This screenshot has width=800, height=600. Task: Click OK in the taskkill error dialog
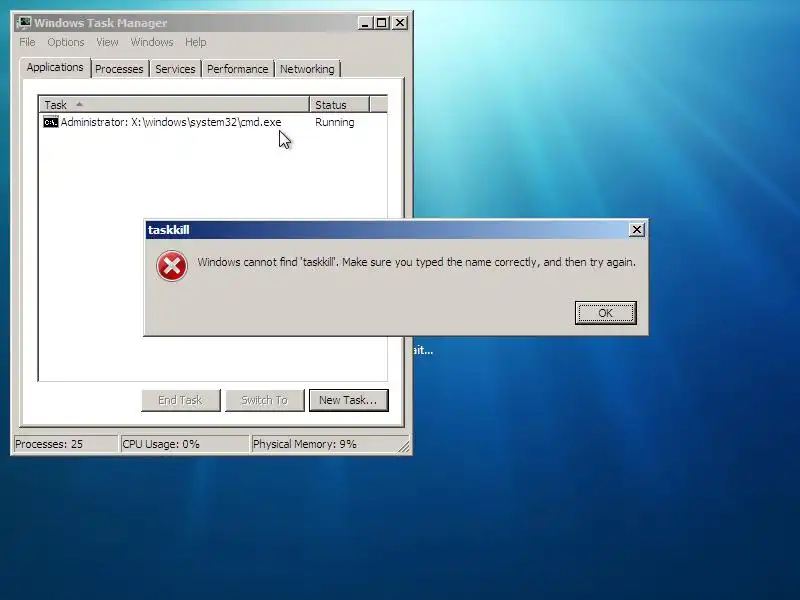pyautogui.click(x=606, y=313)
